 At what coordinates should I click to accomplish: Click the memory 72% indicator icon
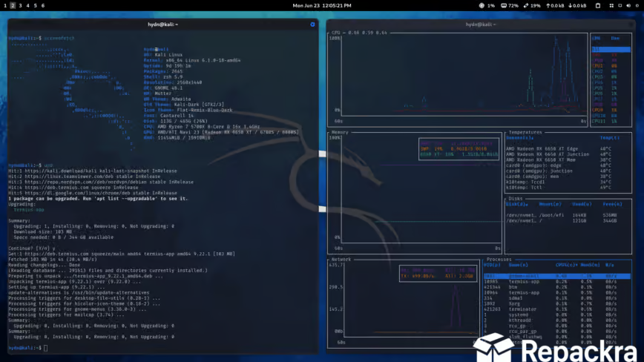coord(504,6)
